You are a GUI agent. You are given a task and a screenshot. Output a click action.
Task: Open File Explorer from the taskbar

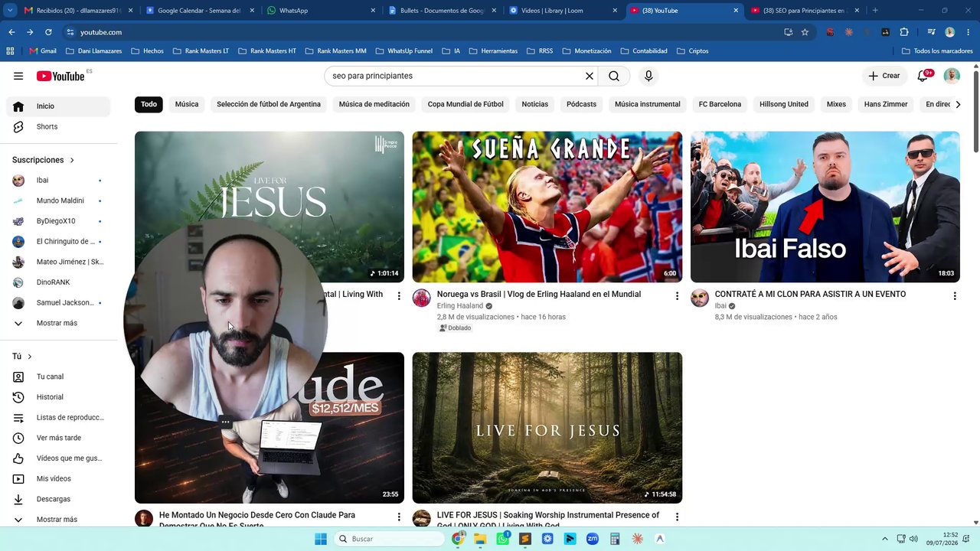pyautogui.click(x=480, y=539)
